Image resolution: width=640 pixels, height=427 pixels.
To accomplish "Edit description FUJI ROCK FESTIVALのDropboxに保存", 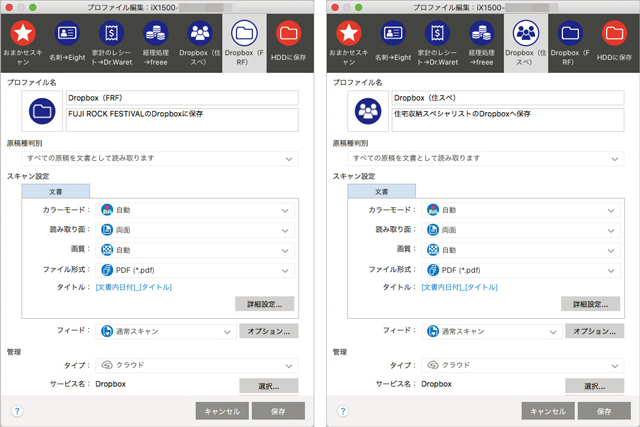I will 182,120.
